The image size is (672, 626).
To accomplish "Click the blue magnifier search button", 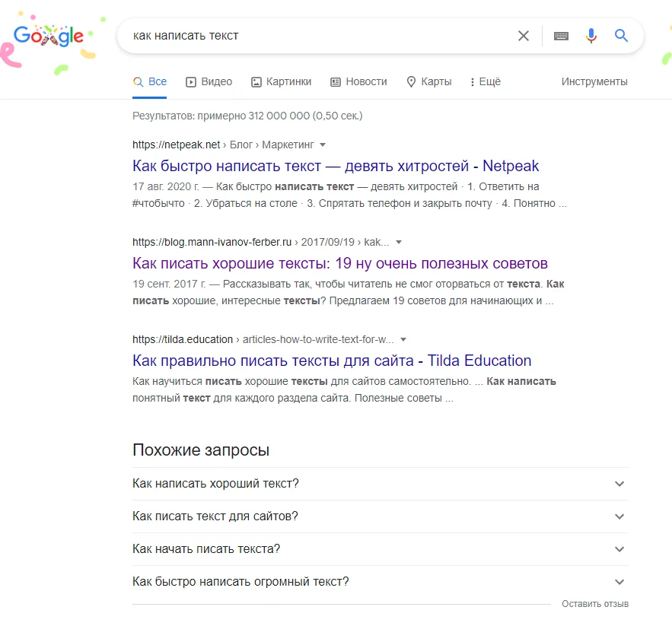I will (x=622, y=36).
